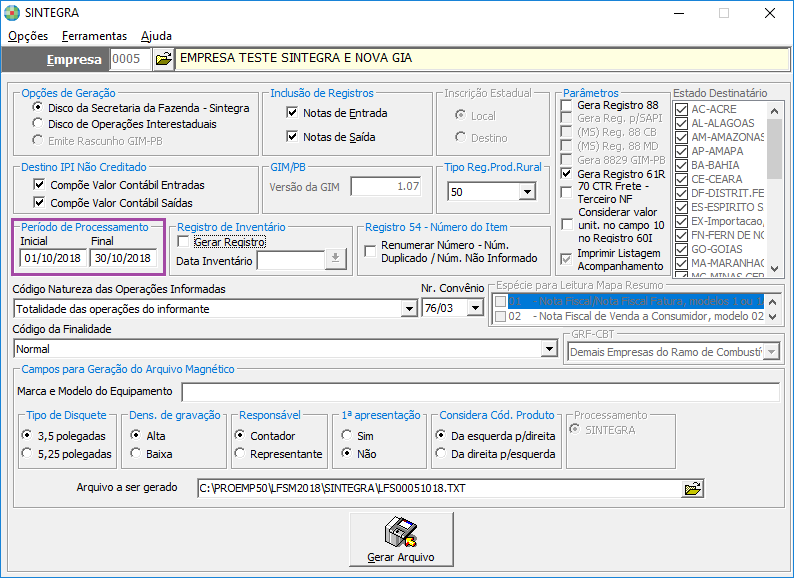Screen dimensions: 794x578
Task: Toggle Compõe Valor Contábil Saídas
Action: tap(38, 203)
